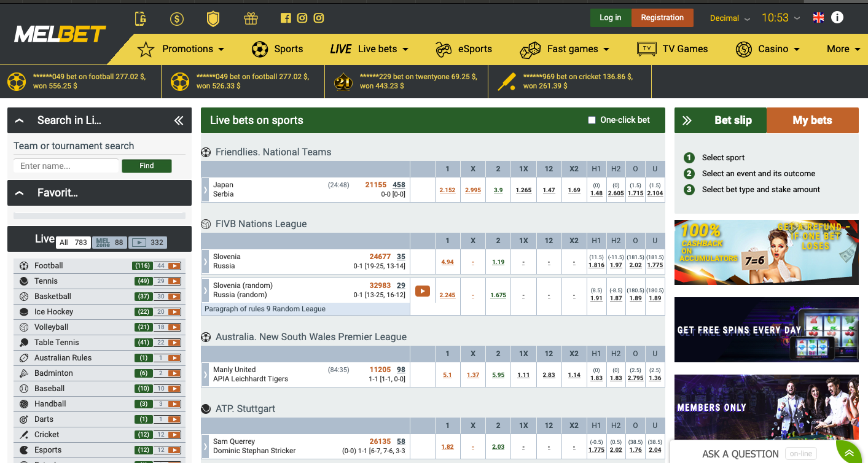Select odds 2.152 for Japan win
The width and height of the screenshot is (868, 463).
pos(447,190)
